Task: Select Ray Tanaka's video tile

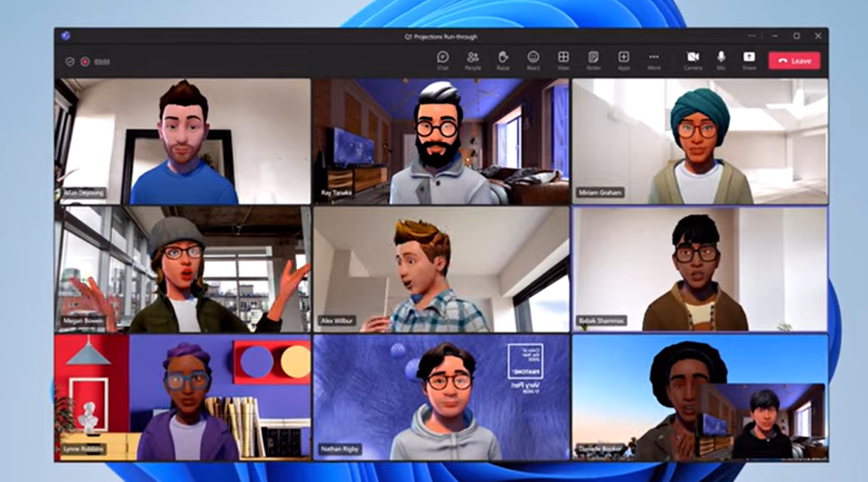Action: [x=440, y=141]
